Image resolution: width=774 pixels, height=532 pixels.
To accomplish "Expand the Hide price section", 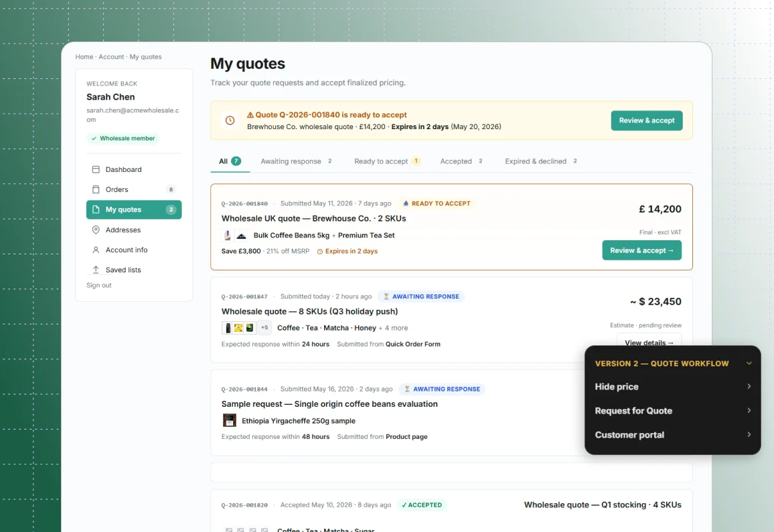I will [x=673, y=387].
